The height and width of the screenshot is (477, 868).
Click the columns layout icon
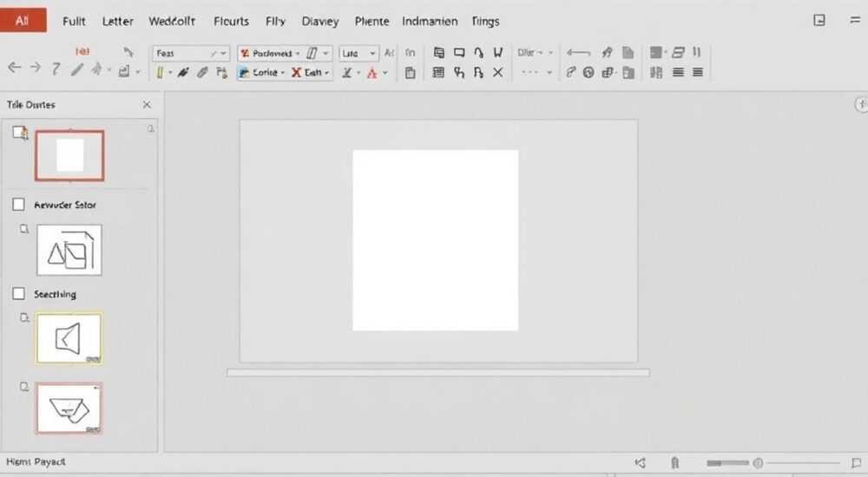656,73
